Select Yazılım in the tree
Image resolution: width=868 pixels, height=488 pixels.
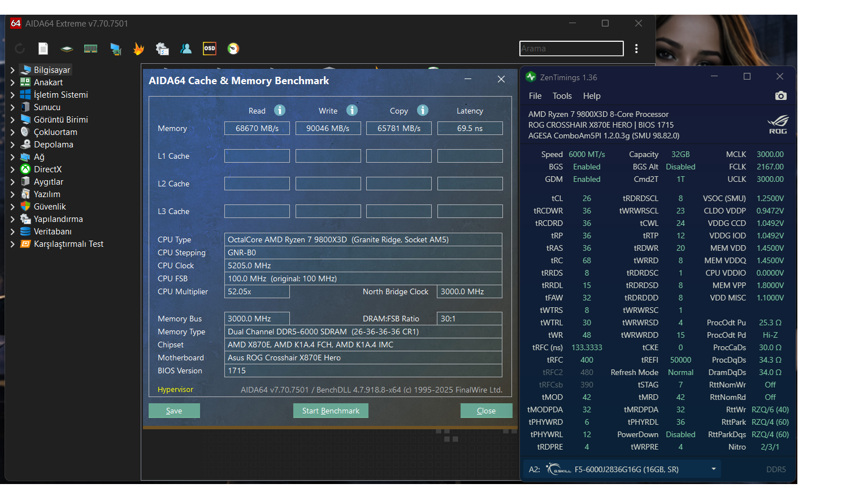(47, 194)
